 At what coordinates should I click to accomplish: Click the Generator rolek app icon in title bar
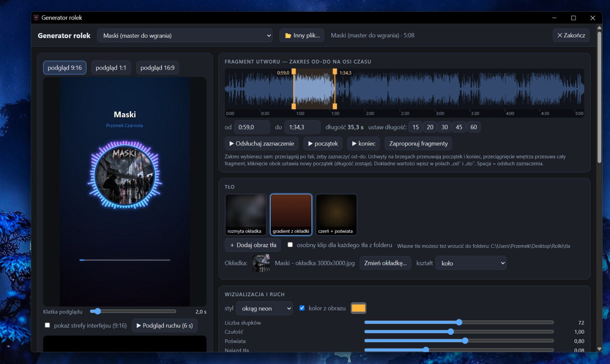[36, 18]
